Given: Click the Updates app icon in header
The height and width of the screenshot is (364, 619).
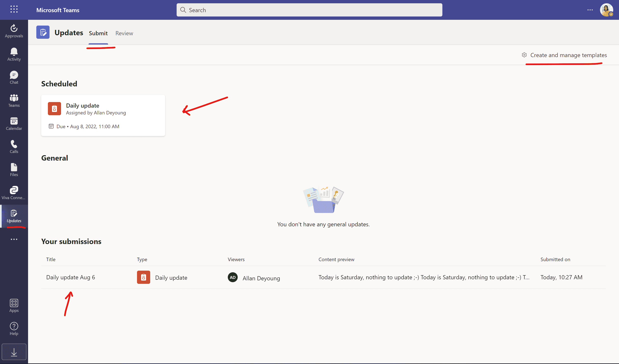Looking at the screenshot, I should coord(43,32).
